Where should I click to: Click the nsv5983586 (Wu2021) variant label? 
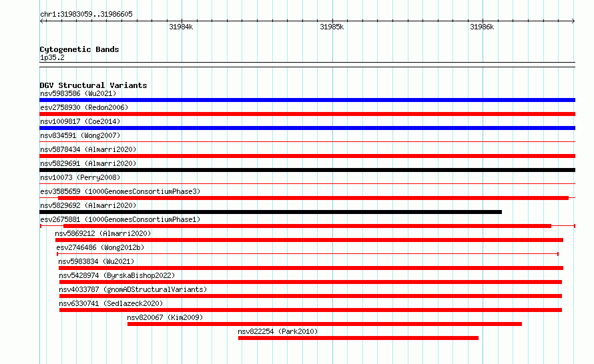(x=78, y=93)
